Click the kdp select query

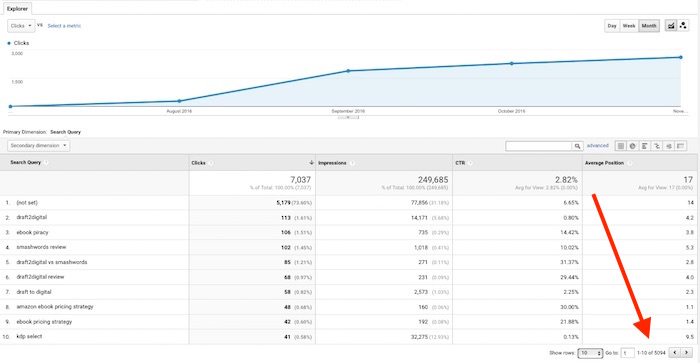tap(29, 336)
